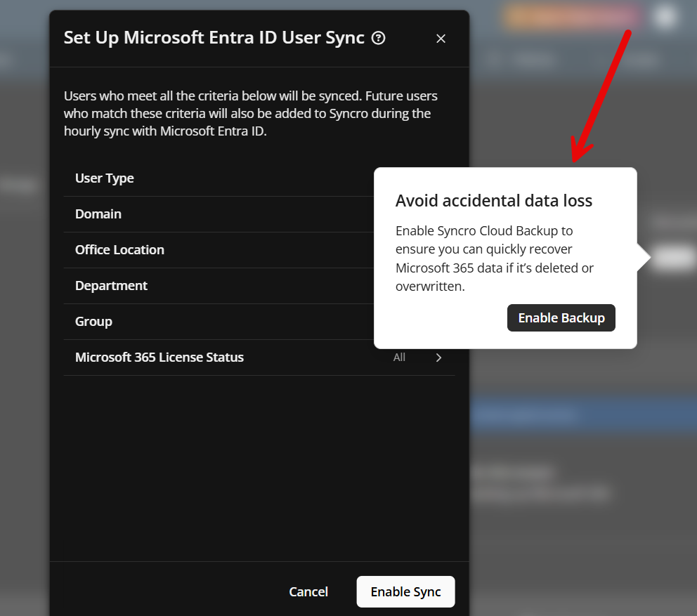Close the Entra ID User Sync dialog
Image resolution: width=697 pixels, height=616 pixels.
441,39
